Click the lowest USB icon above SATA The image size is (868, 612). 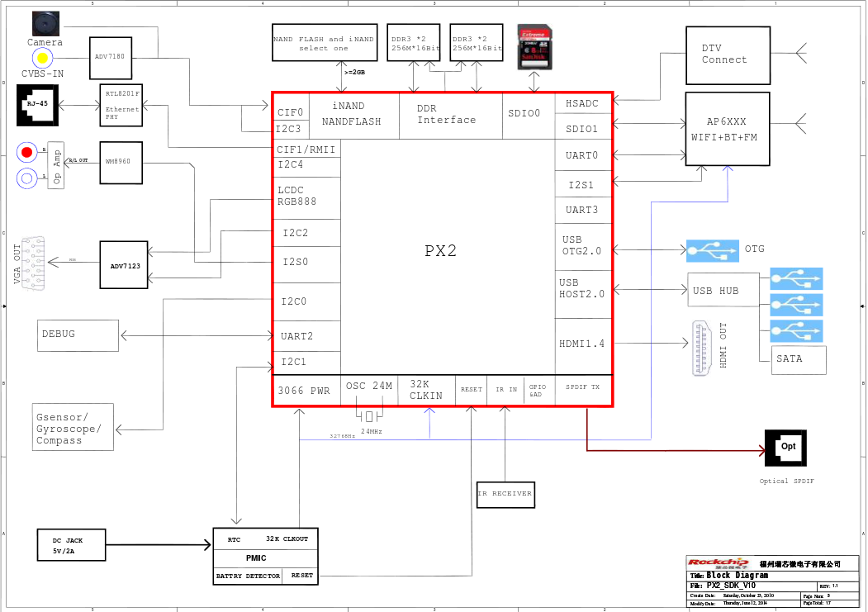tap(796, 331)
